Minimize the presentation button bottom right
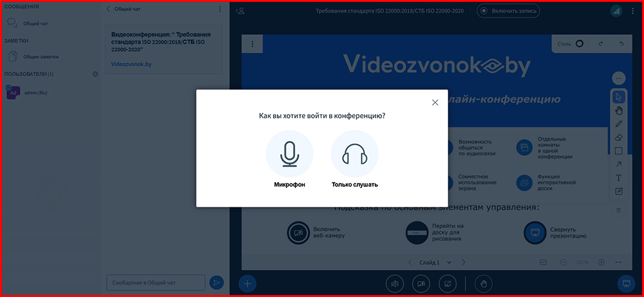This screenshot has height=297, width=644. point(627,283)
